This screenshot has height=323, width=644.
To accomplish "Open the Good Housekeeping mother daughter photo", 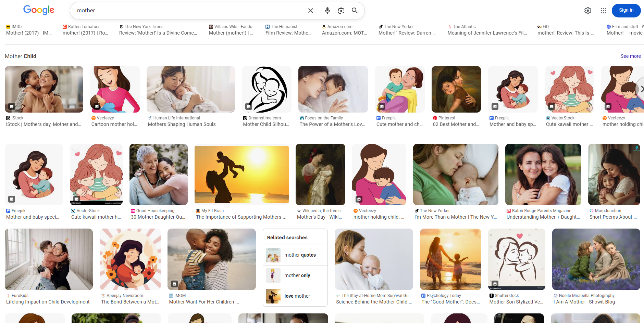I will pyautogui.click(x=159, y=175).
